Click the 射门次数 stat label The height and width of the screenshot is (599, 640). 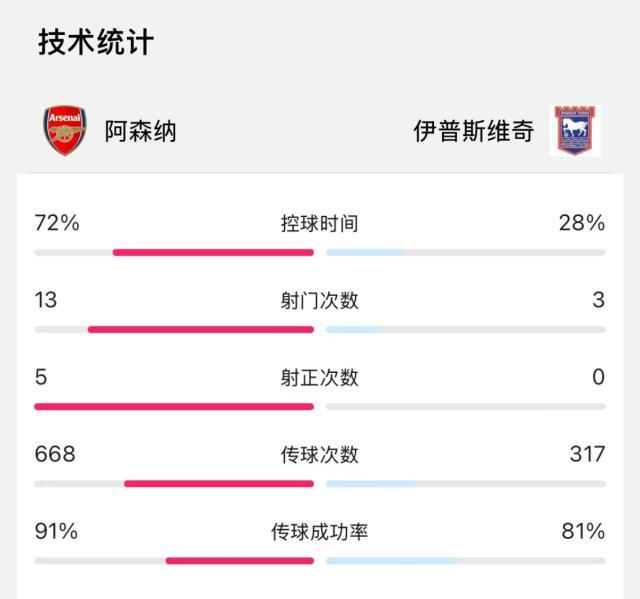tap(319, 301)
